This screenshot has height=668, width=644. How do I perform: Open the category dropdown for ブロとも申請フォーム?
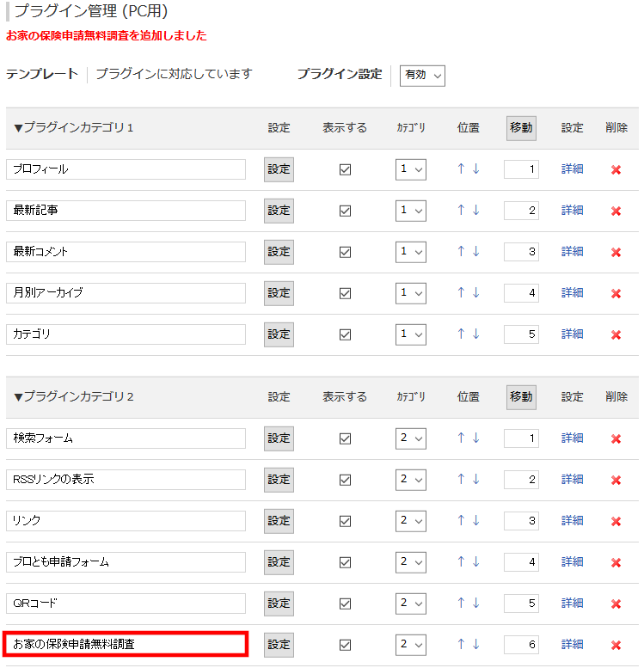coord(411,563)
